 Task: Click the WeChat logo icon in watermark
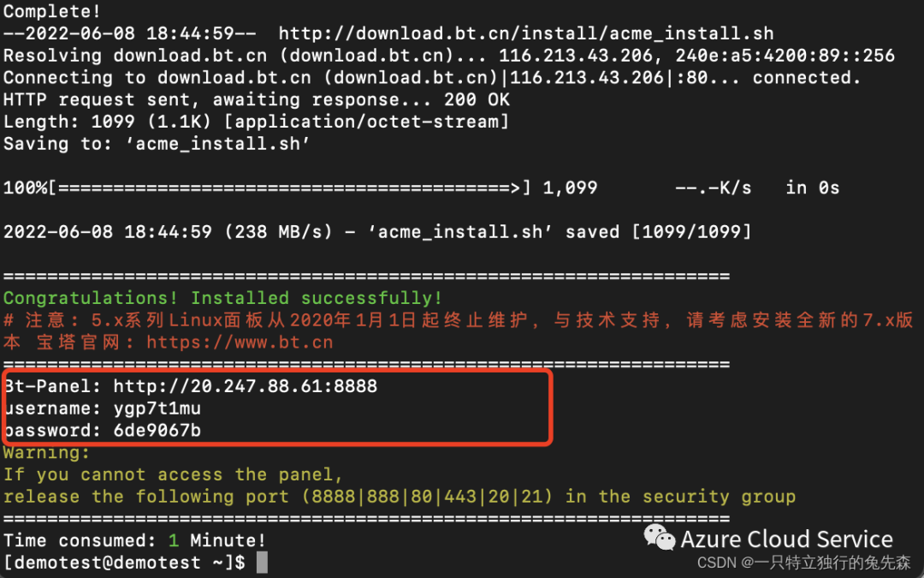tap(659, 537)
